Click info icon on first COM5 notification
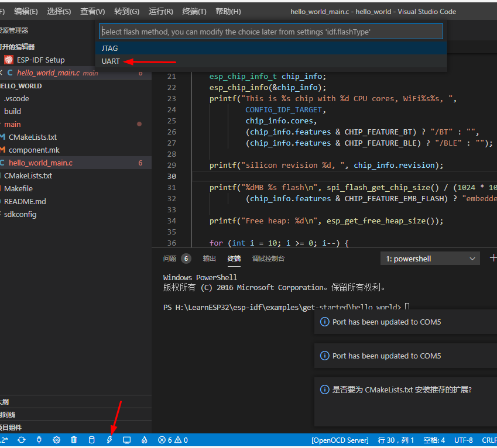Viewport: 497px width, 448px height. (x=324, y=322)
